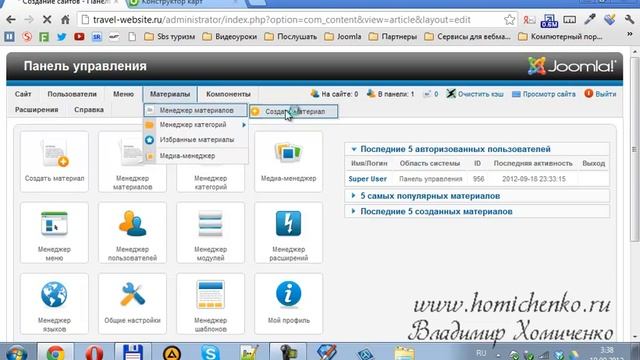Click the color picker extension icon
Image resolution: width=640 pixels, height=360 pixels.
(x=590, y=20)
